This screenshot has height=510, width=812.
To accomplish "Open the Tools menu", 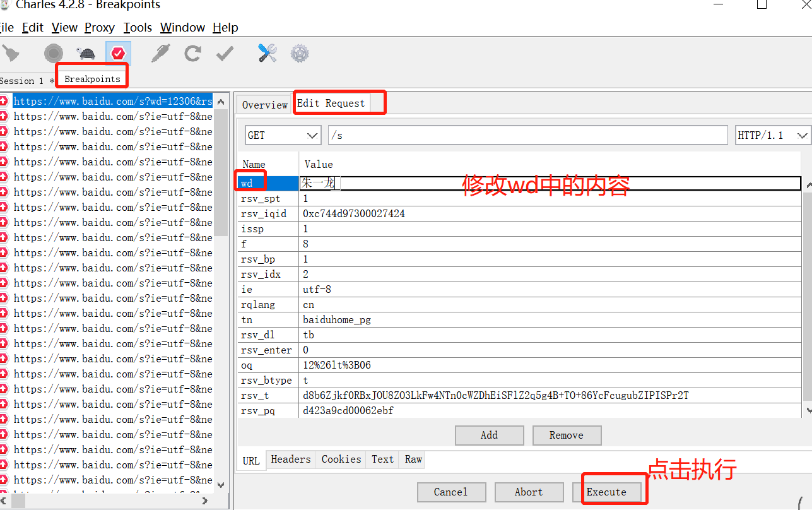I will pos(138,27).
